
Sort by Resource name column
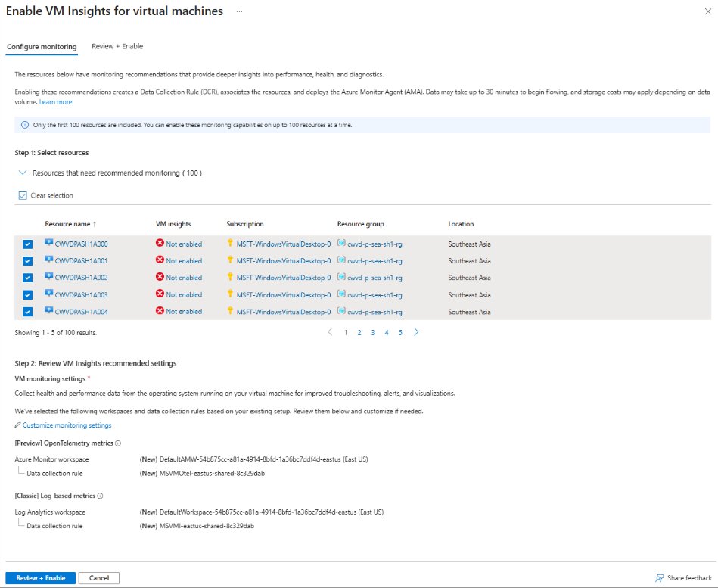pos(70,224)
